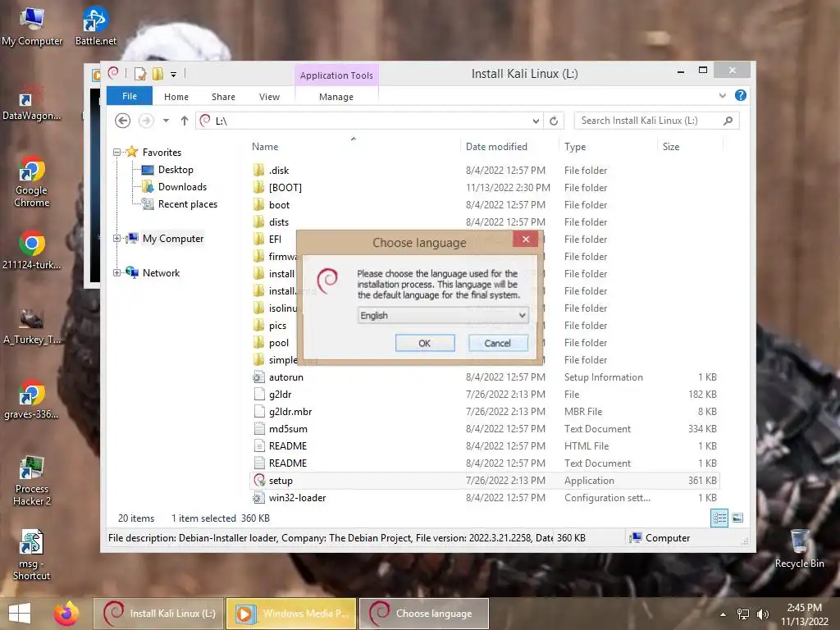Open the network tray icon
This screenshot has width=840, height=630.
click(743, 614)
